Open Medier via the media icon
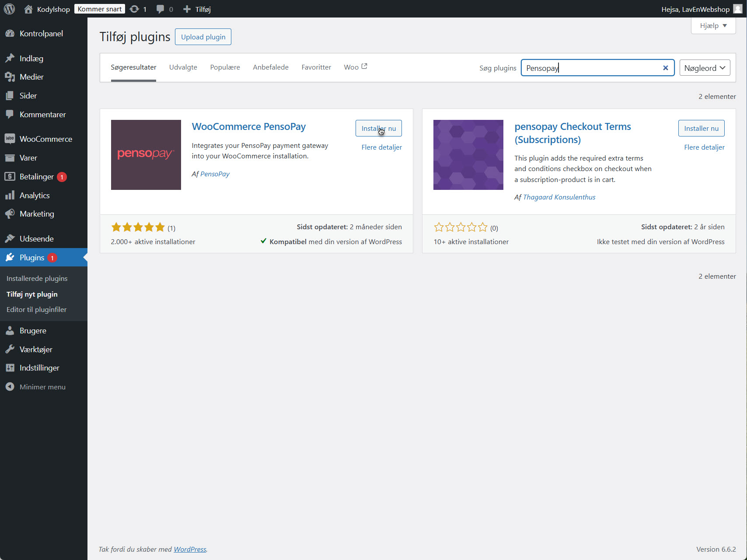 click(x=10, y=77)
